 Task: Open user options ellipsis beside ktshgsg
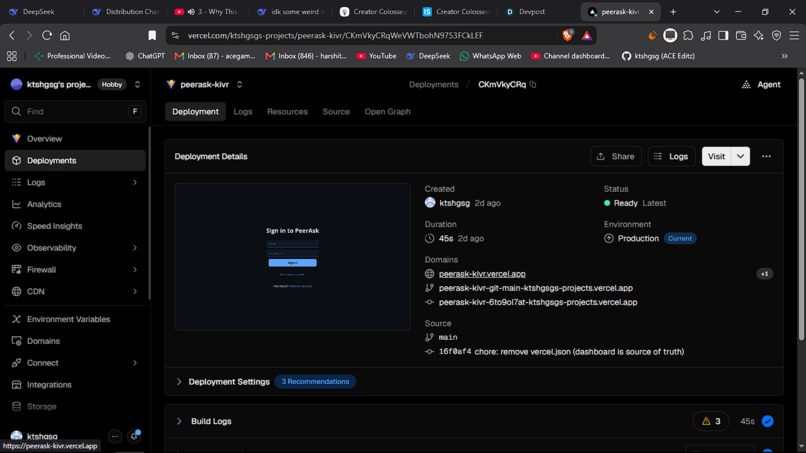(x=115, y=436)
